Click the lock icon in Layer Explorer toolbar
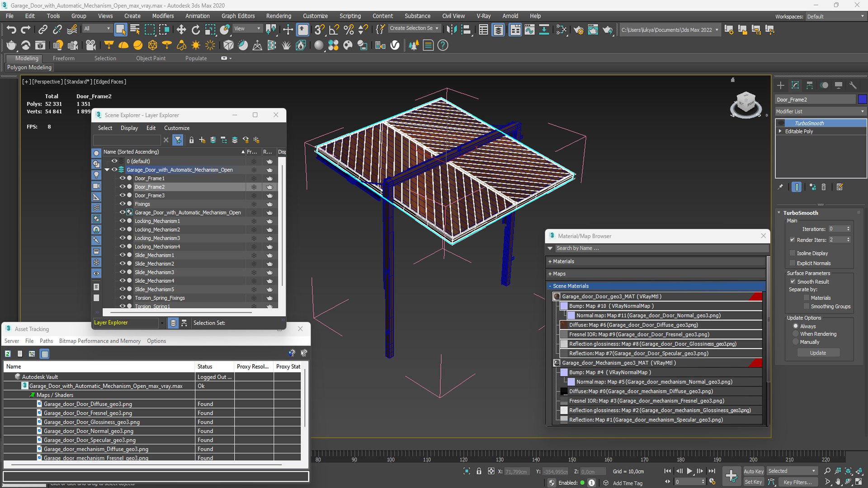Image resolution: width=868 pixels, height=488 pixels. coord(191,140)
